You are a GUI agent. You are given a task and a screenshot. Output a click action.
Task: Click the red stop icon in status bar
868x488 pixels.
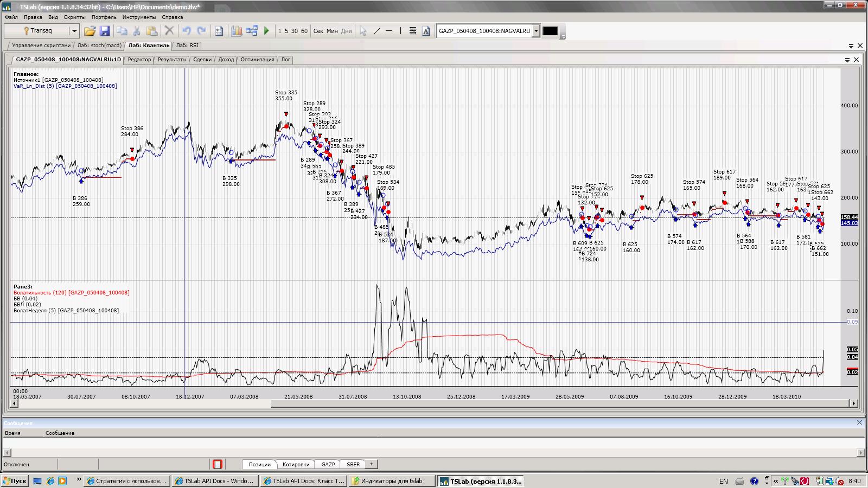218,464
